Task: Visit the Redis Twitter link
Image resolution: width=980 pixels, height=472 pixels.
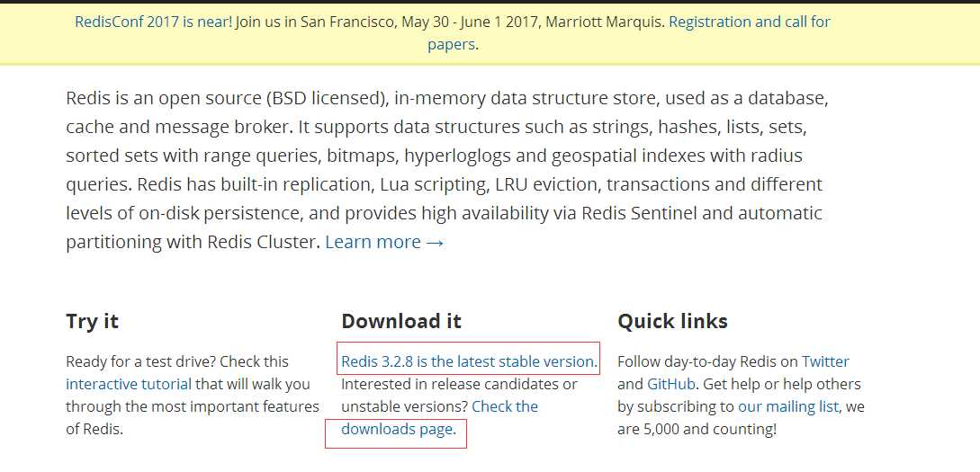Action: (x=825, y=361)
